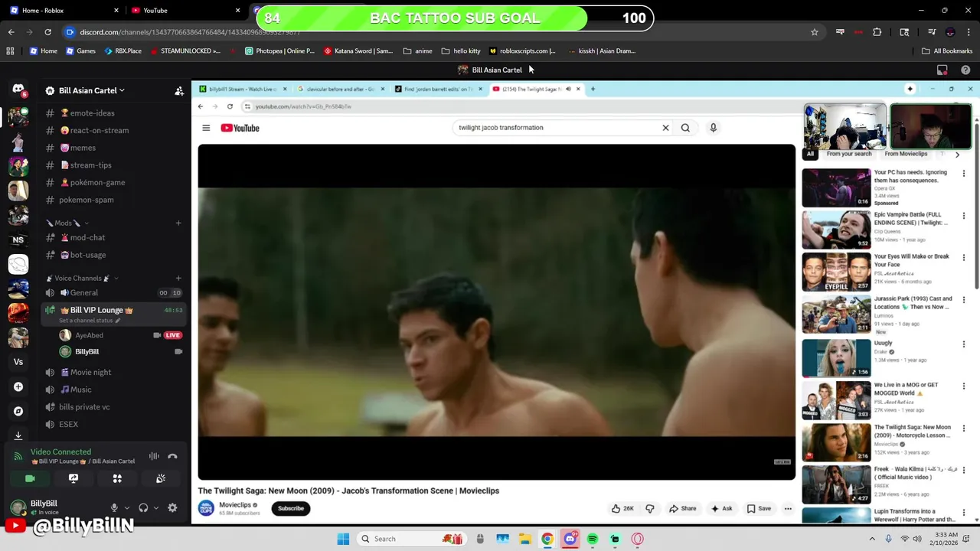Select the 'From Movieclips' filter chip
Viewport: 980px width, 551px height.
click(x=906, y=154)
